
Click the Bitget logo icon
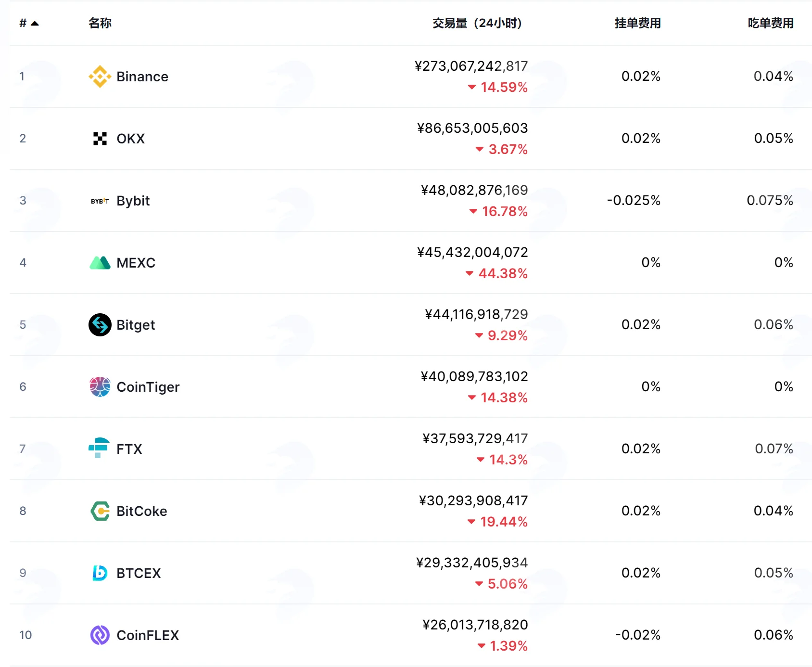100,325
